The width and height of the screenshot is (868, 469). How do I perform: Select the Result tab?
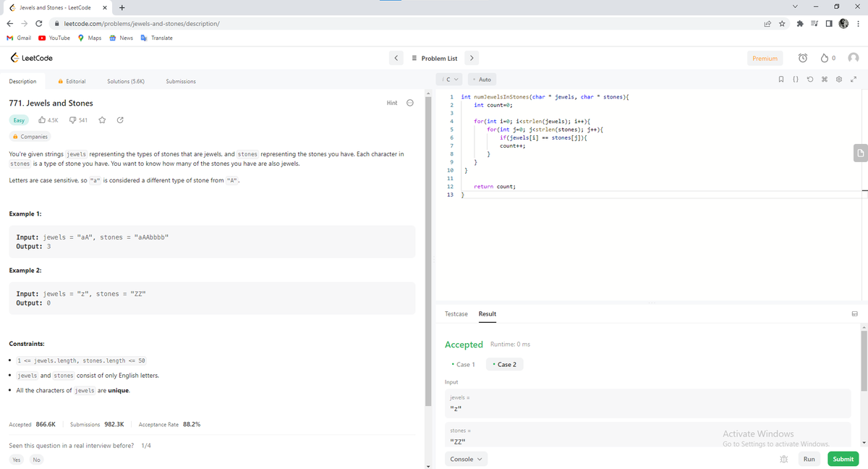click(488, 314)
